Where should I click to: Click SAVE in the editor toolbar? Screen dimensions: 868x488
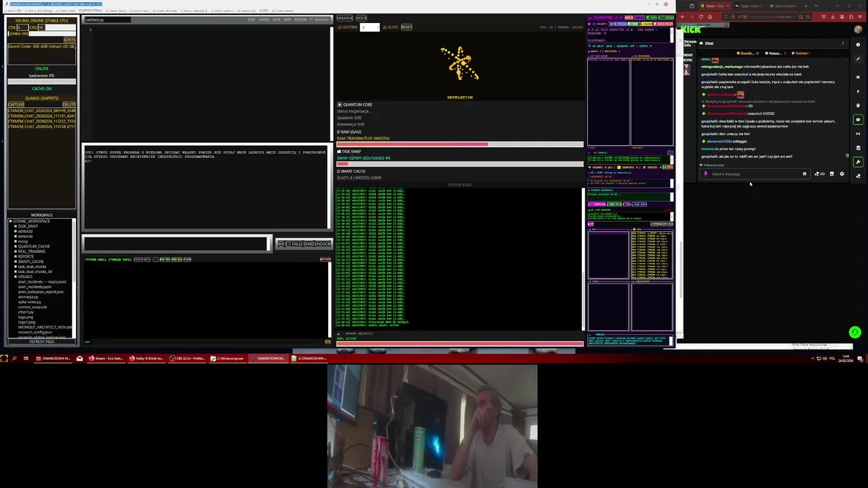277,20
